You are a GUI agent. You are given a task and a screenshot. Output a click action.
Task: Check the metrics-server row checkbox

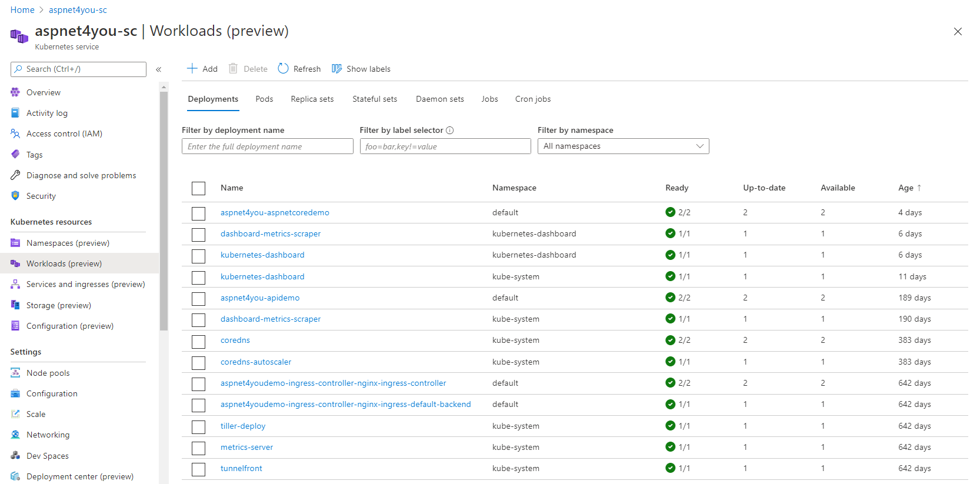(199, 448)
